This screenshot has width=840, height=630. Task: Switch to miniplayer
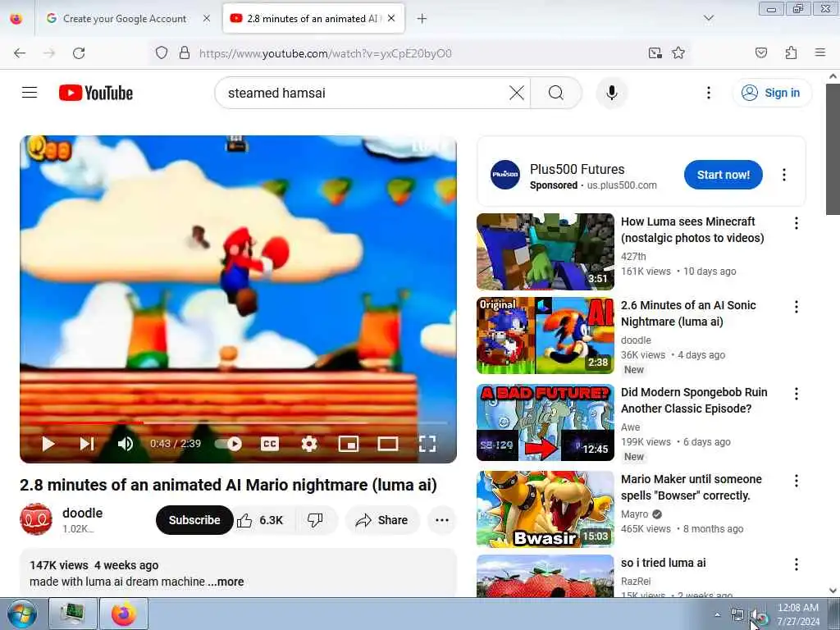pyautogui.click(x=348, y=444)
